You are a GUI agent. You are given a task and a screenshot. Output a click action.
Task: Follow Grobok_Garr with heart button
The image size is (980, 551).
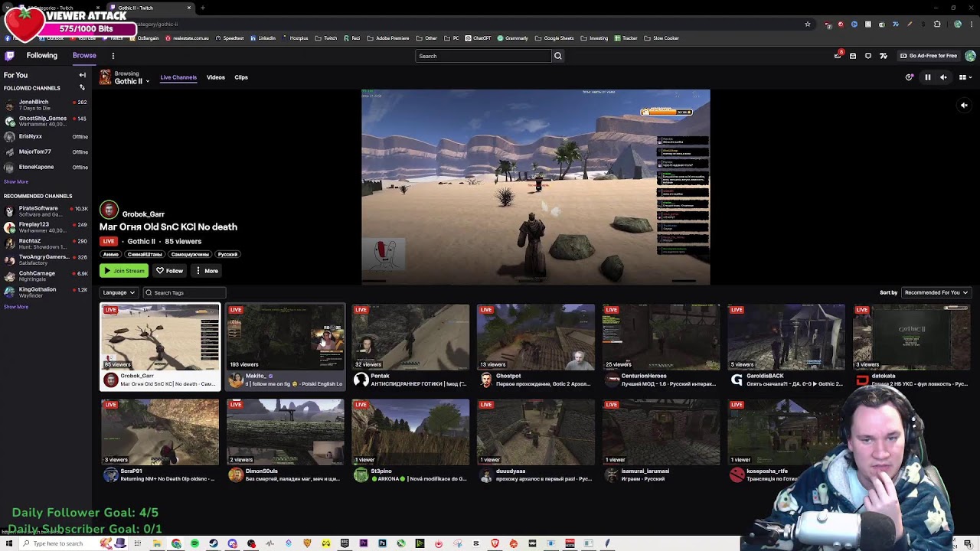click(169, 271)
